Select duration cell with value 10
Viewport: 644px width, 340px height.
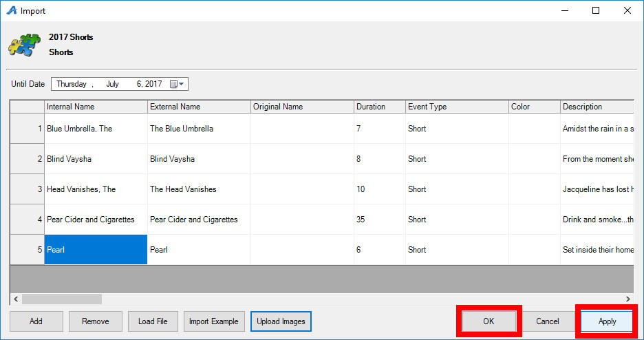(x=380, y=189)
